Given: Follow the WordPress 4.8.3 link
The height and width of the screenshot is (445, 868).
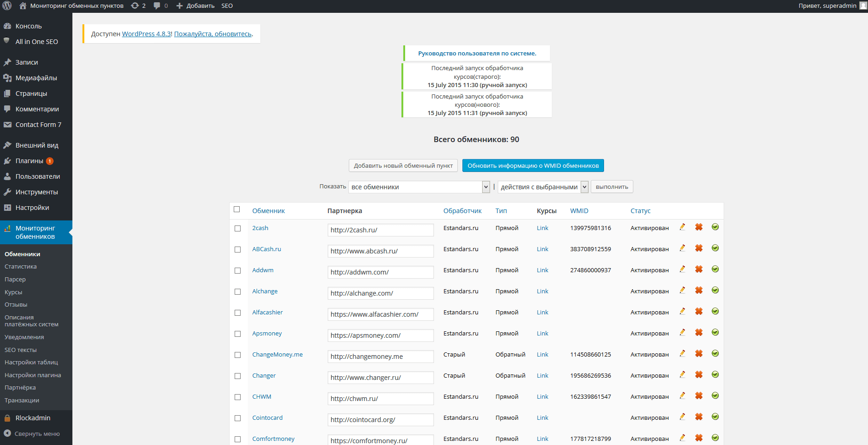Looking at the screenshot, I should [146, 34].
